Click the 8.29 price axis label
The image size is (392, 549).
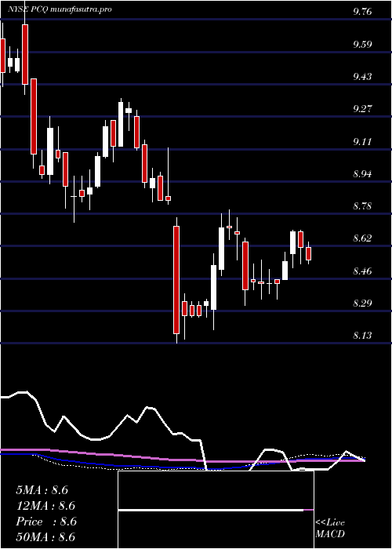(362, 304)
